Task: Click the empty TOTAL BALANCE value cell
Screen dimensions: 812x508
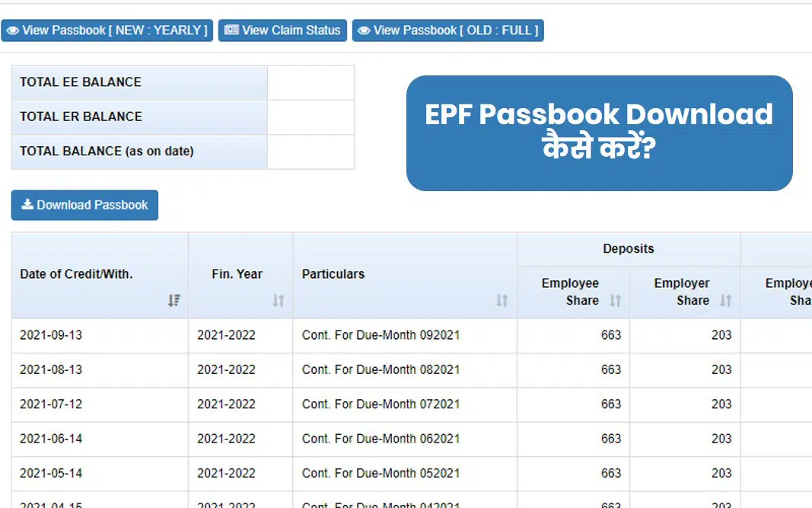Action: point(310,152)
